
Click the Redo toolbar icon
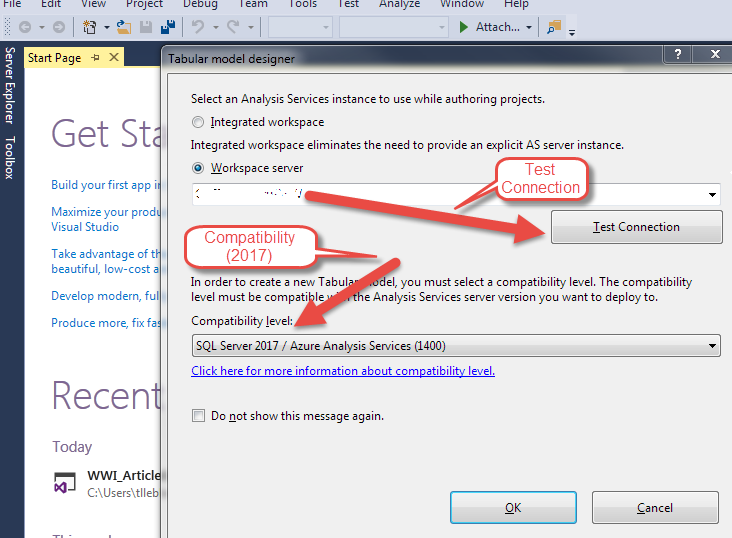(x=233, y=28)
